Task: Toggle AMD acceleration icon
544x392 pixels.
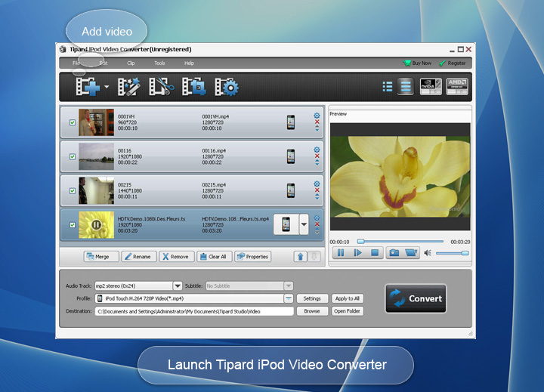Action: coord(457,86)
